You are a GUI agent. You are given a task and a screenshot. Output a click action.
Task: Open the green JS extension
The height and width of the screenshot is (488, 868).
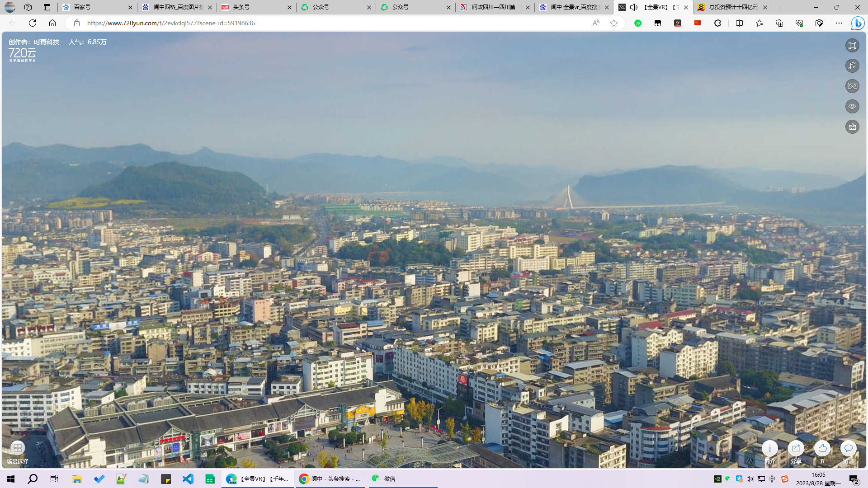click(x=638, y=23)
